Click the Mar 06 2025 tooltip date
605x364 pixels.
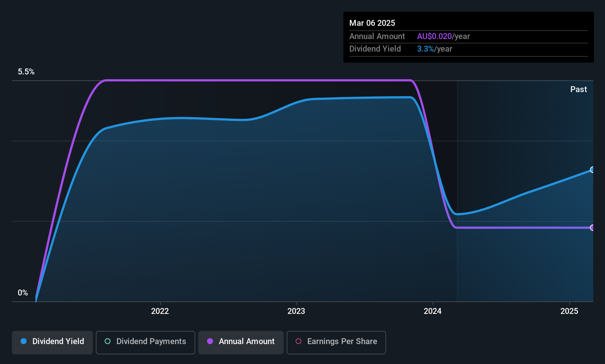click(x=372, y=23)
